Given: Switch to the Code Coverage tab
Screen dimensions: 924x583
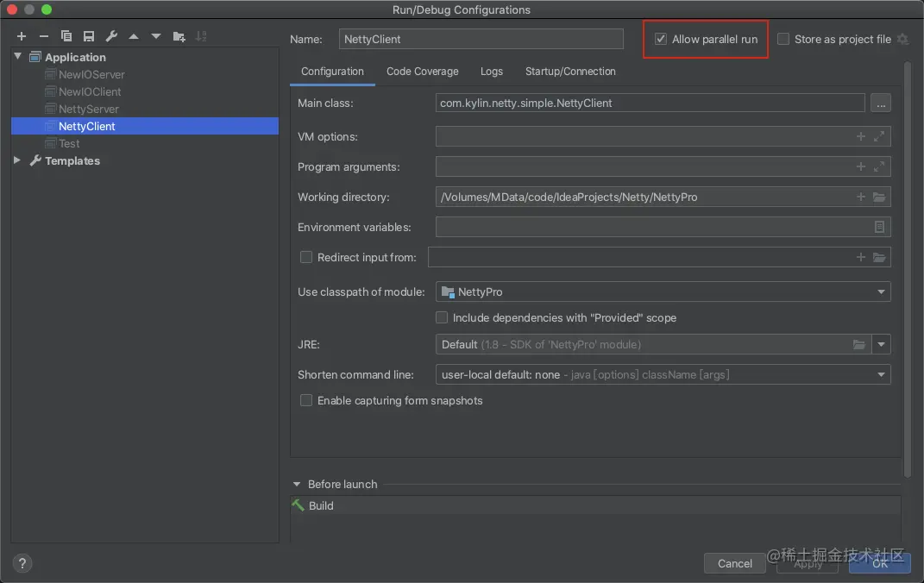Looking at the screenshot, I should pos(423,72).
